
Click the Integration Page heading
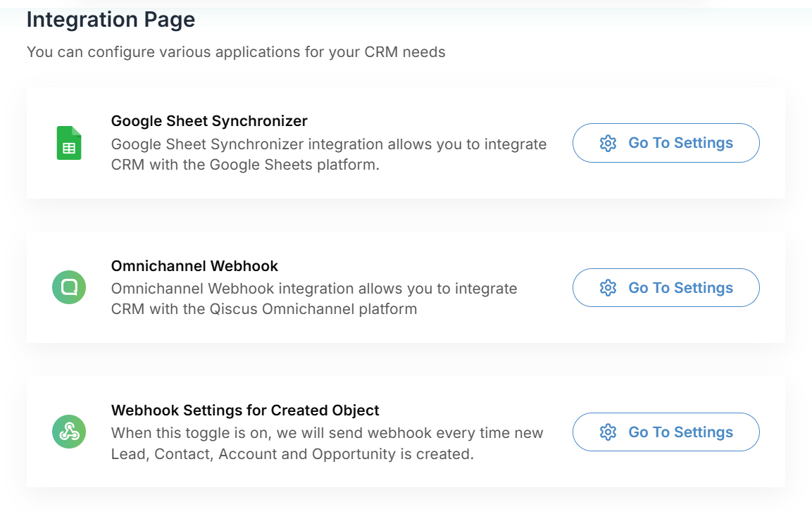[111, 20]
